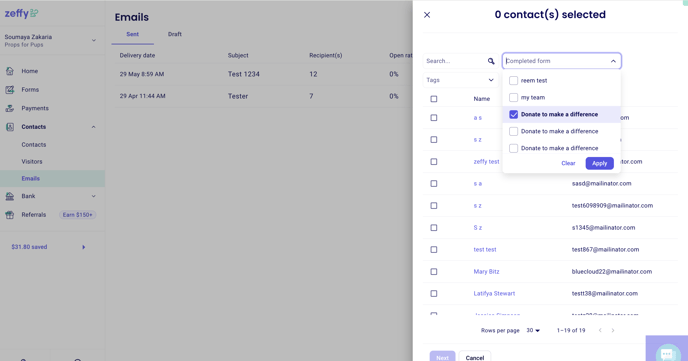Click the Next button
The image size is (688, 361).
(x=442, y=357)
